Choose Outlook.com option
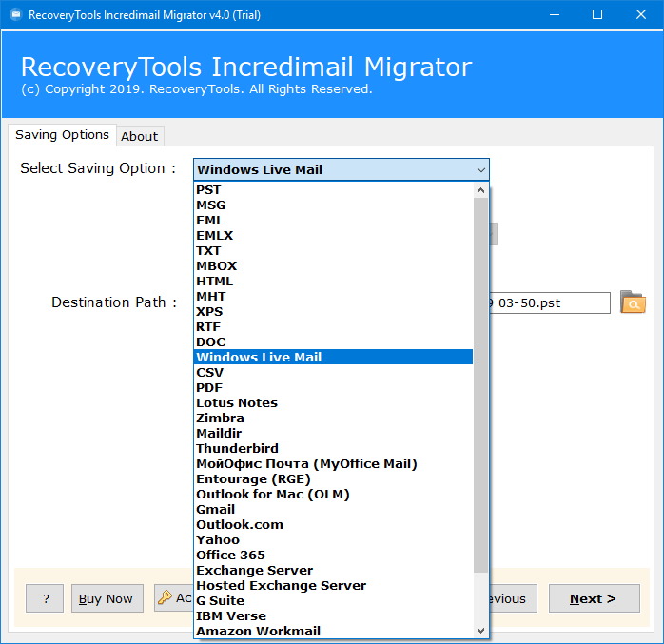This screenshot has width=664, height=644. 333,524
